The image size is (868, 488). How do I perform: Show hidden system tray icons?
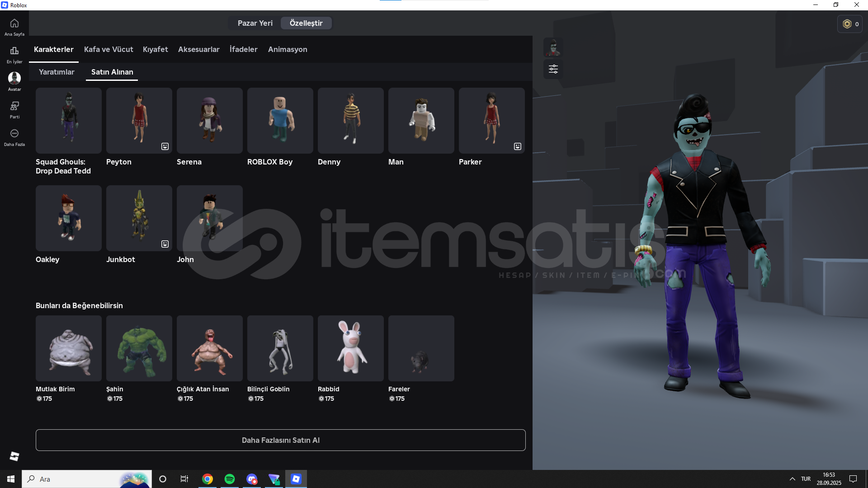[792, 479]
